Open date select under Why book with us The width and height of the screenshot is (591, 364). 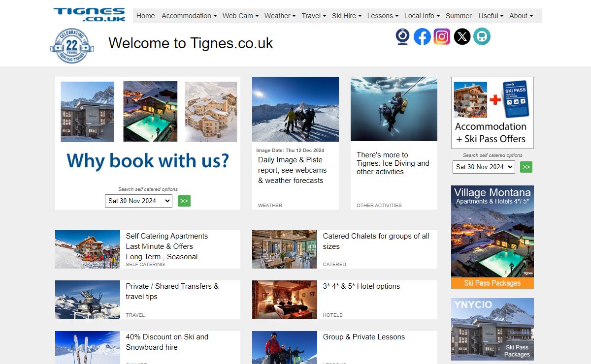(138, 201)
